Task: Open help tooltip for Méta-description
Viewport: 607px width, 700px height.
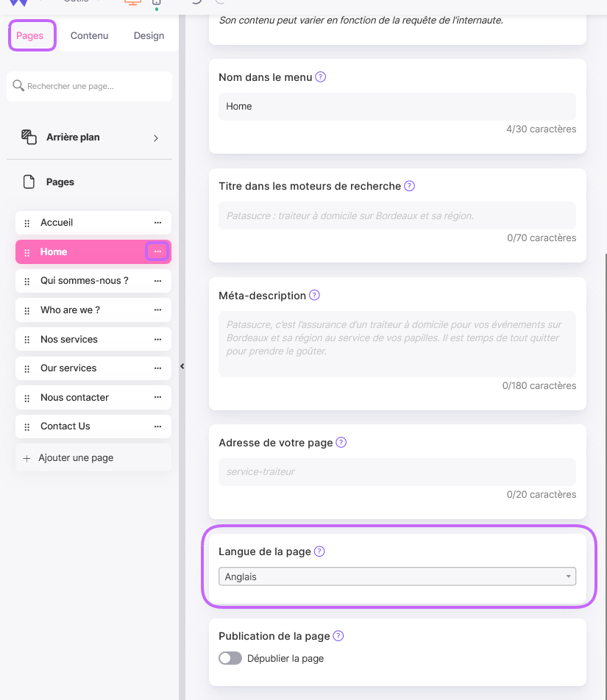Action: click(314, 296)
